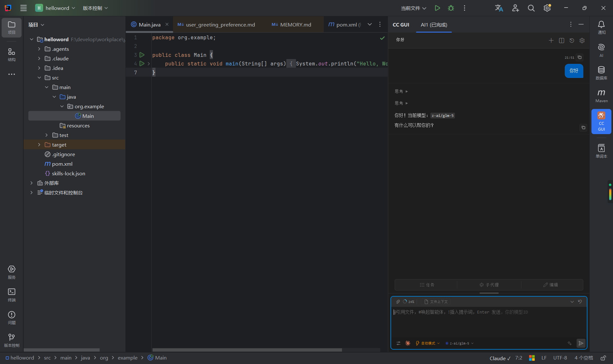Screen dimensions: 613x364
Task: Start a new chat with the plus icon
Action: tap(551, 41)
